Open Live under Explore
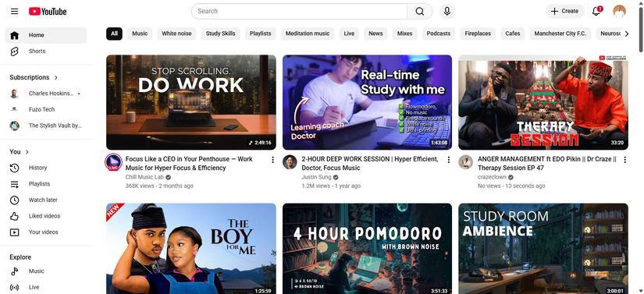Image resolution: width=644 pixels, height=294 pixels. click(45, 287)
